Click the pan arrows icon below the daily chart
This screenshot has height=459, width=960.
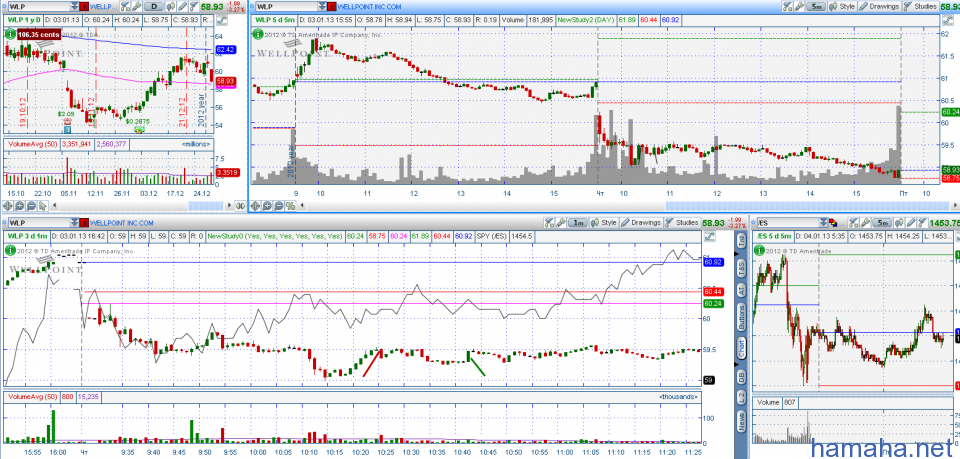7,206
